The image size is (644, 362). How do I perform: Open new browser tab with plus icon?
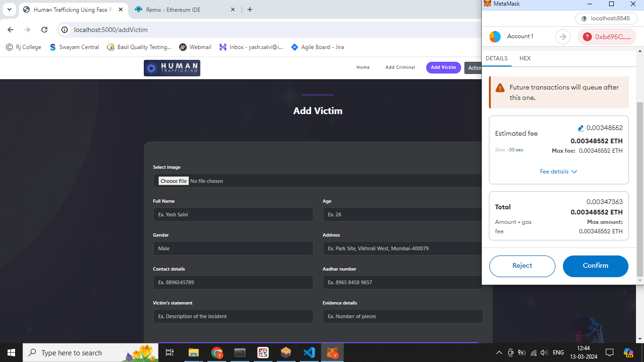(x=250, y=9)
